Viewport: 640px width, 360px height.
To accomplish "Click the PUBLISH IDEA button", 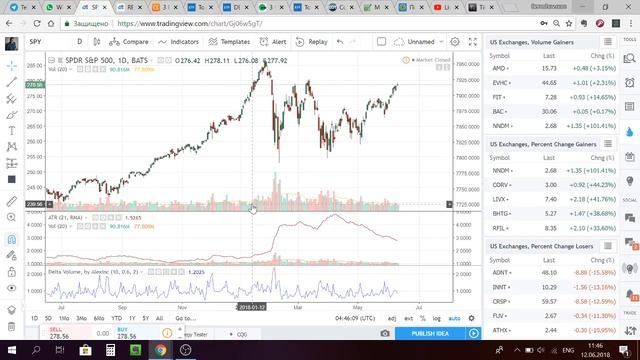I will click(x=430, y=333).
